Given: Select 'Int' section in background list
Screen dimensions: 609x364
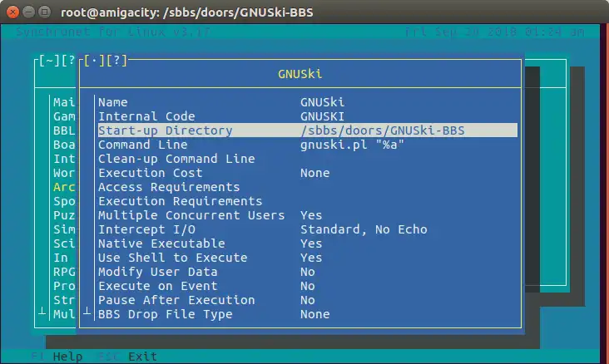Looking at the screenshot, I should click(64, 159).
